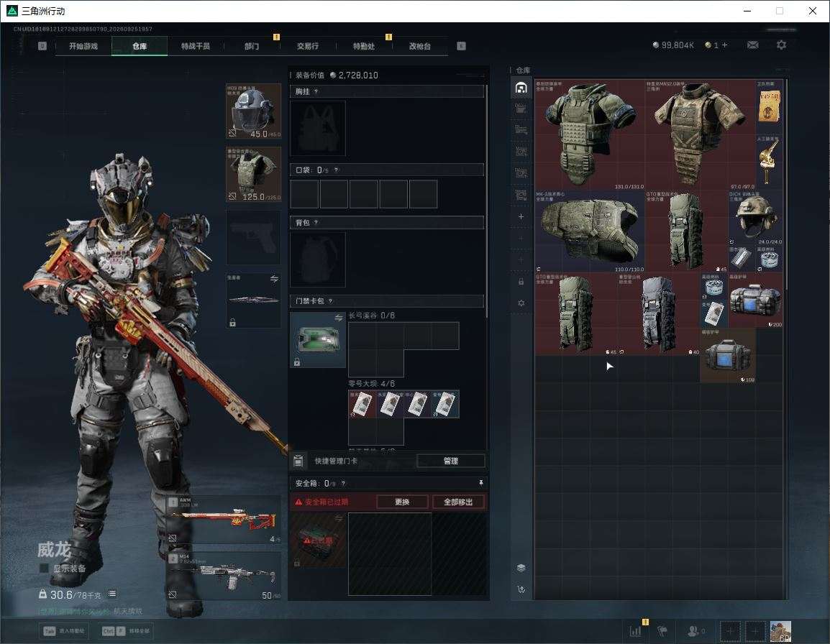This screenshot has width=830, height=644.
Task: Switch to the 特战干员 tab
Action: [196, 46]
